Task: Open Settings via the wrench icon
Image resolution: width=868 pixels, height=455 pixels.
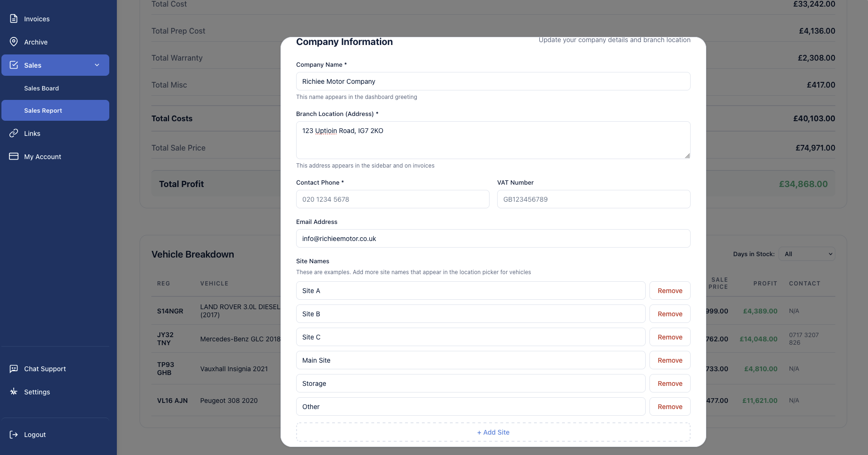Action: (x=14, y=392)
